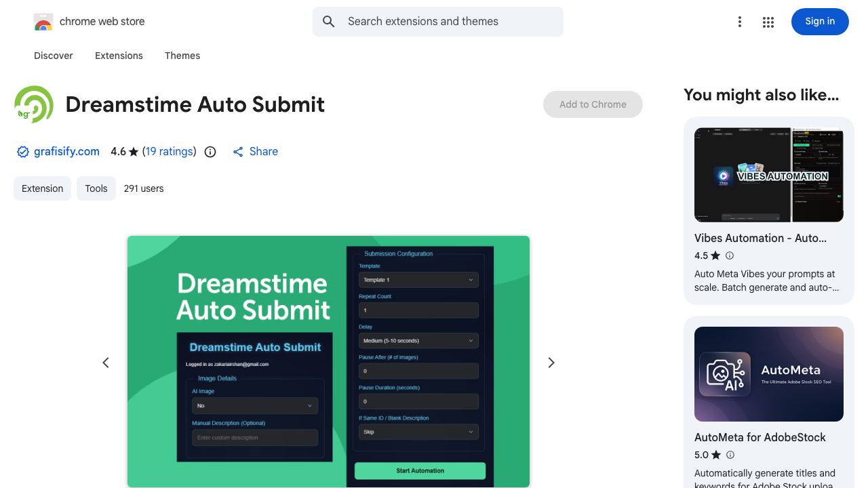Image resolution: width=868 pixels, height=488 pixels.
Task: Click the share icon
Action: tap(238, 152)
